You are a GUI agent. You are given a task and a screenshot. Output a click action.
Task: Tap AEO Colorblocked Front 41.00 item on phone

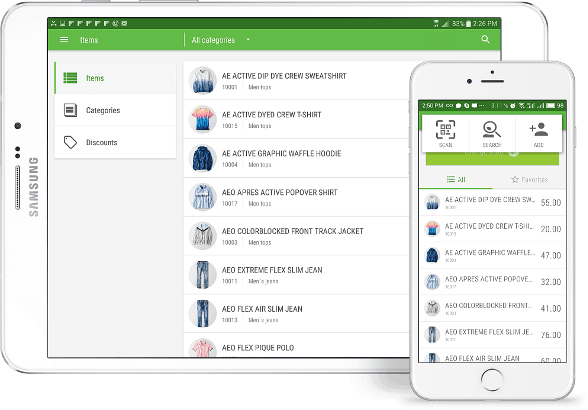pyautogui.click(x=492, y=308)
